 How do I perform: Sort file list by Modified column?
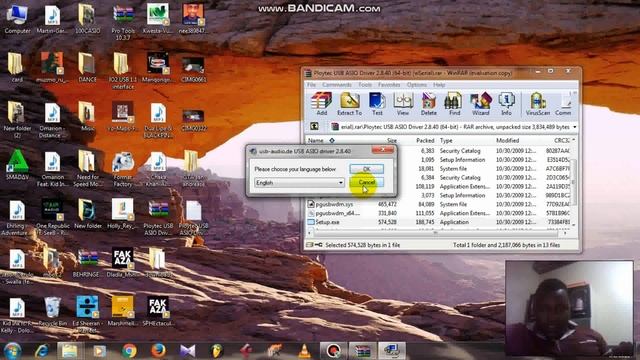[x=507, y=140]
